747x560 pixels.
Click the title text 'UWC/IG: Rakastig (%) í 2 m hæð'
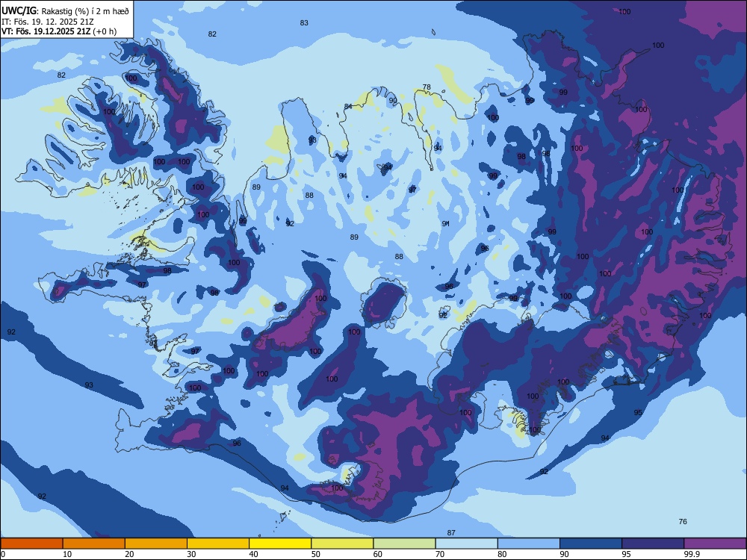pos(65,10)
